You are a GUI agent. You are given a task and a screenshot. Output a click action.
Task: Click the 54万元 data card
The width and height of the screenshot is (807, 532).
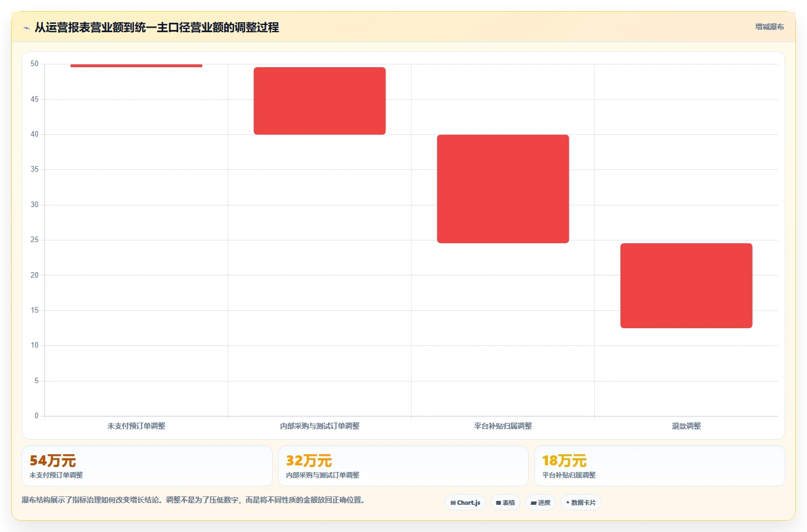click(147, 466)
